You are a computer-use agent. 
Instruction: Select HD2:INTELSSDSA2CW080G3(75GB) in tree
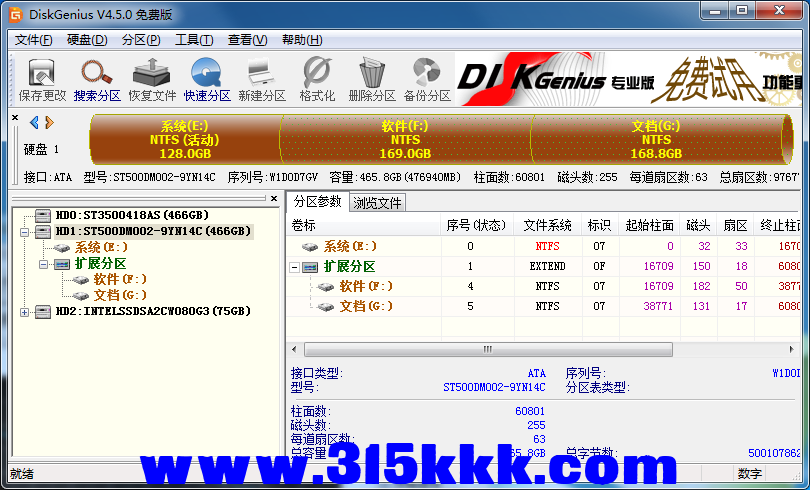(x=153, y=311)
